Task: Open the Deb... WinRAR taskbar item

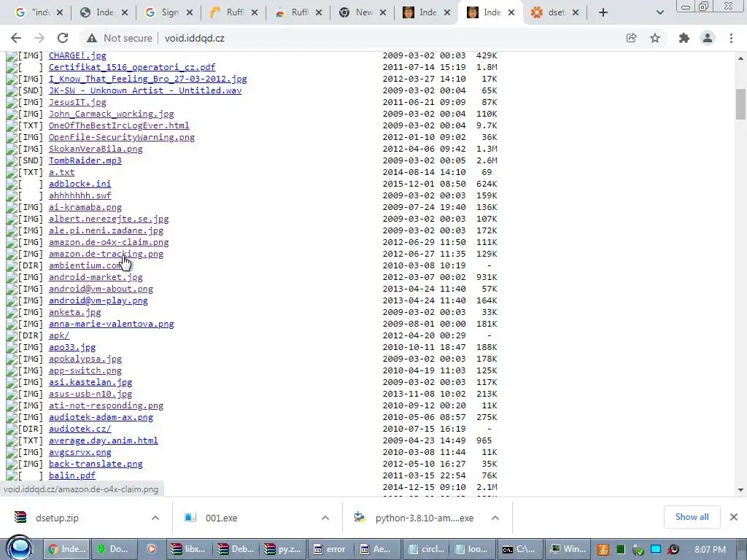Action: (236, 549)
